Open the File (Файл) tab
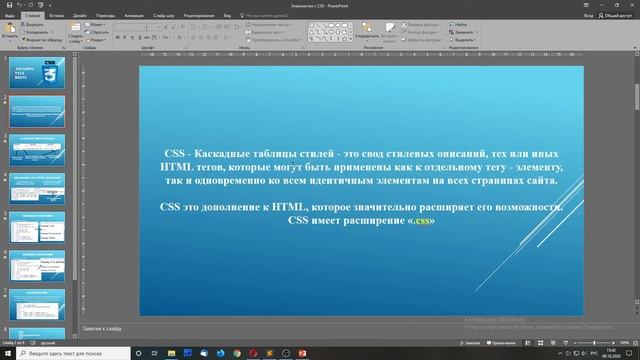 click(10, 16)
